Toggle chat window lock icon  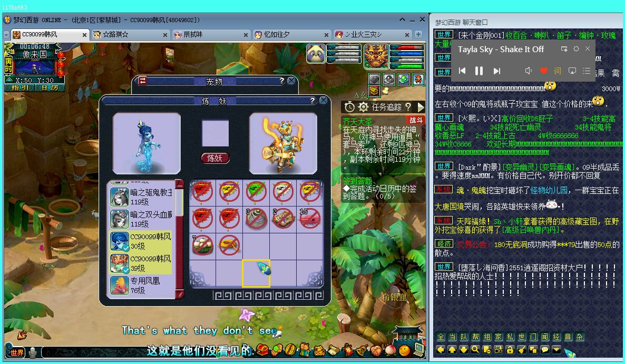coord(510,350)
